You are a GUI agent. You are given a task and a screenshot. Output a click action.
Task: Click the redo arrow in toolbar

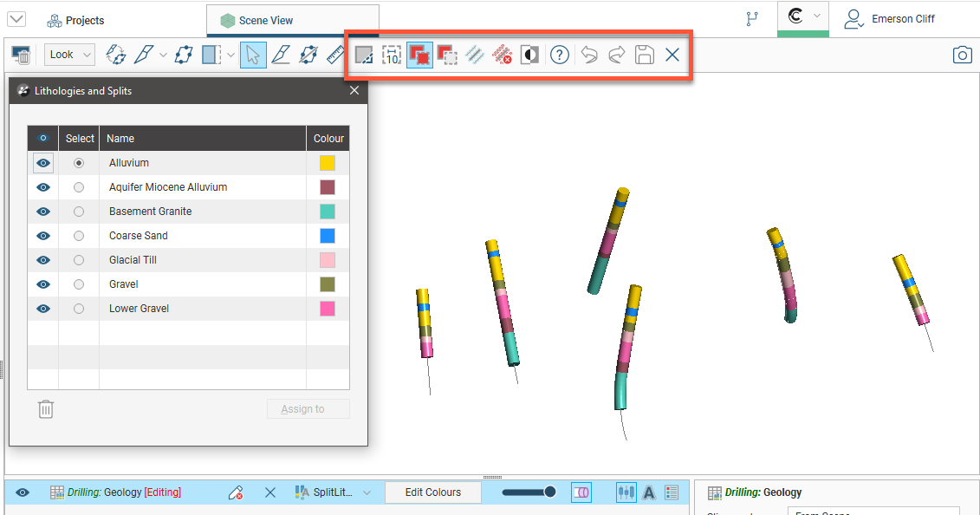616,55
